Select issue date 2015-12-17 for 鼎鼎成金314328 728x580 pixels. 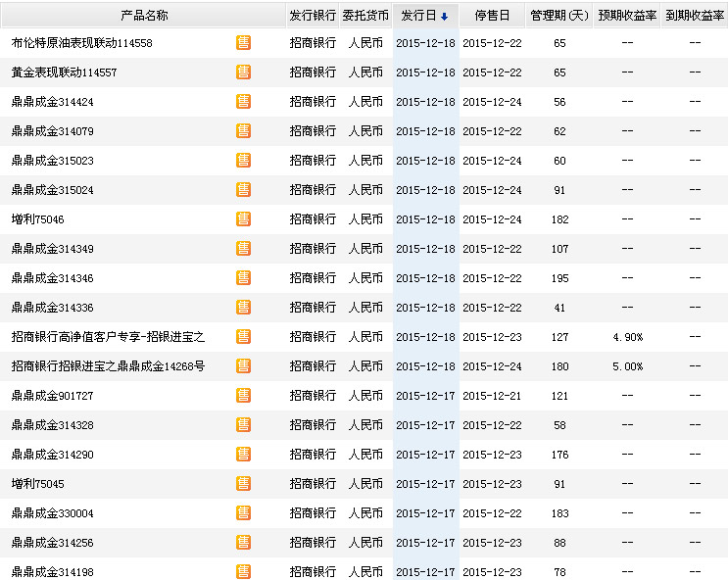[x=425, y=425]
